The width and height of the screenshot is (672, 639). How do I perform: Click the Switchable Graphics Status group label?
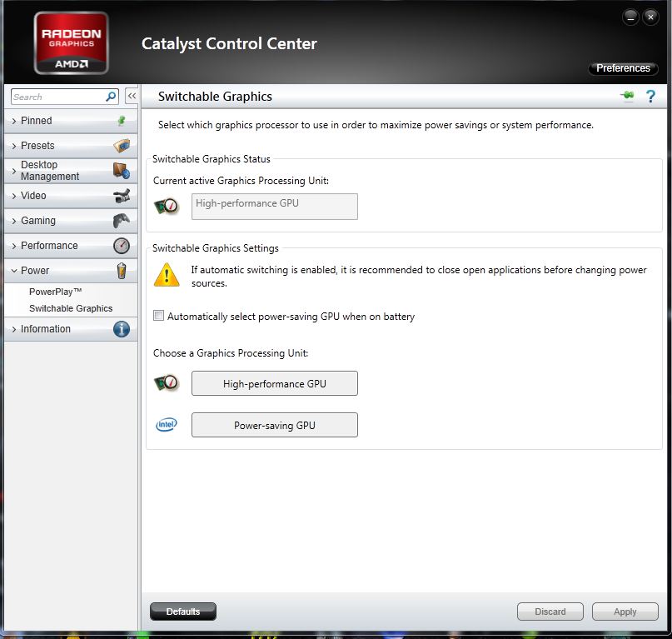click(212, 159)
